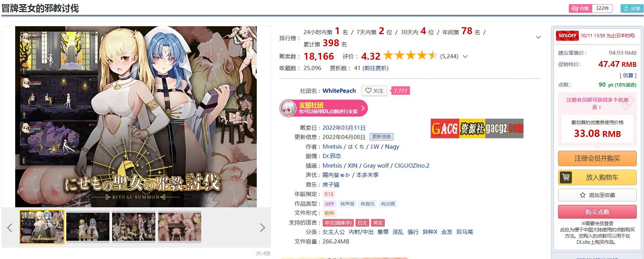Open the estimate link under price

click(628, 76)
